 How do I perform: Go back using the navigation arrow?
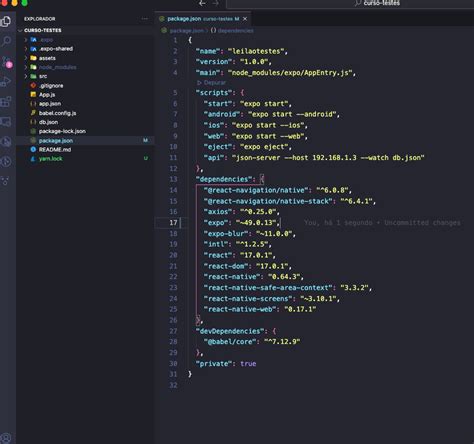coord(202,3)
